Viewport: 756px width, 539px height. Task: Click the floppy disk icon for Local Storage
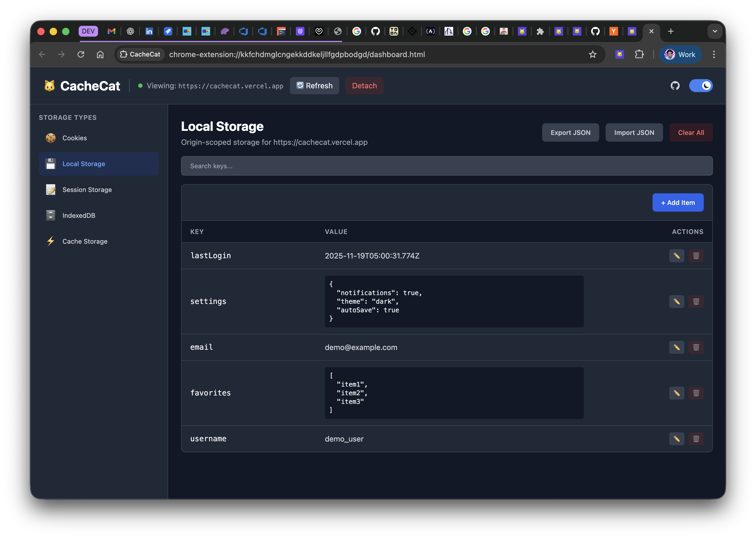tap(50, 164)
